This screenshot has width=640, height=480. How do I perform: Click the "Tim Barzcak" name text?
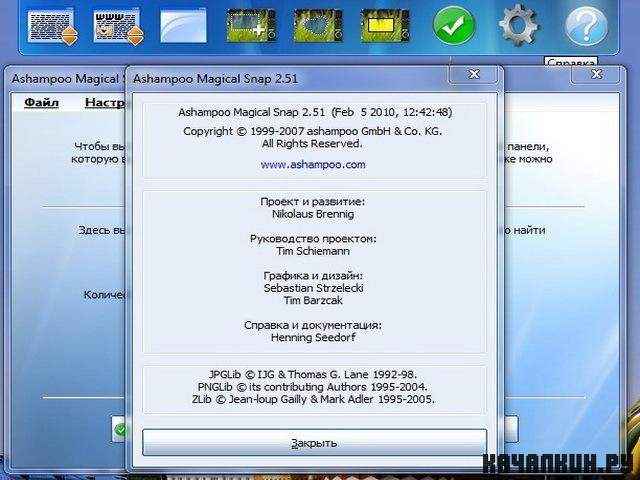tap(313, 300)
